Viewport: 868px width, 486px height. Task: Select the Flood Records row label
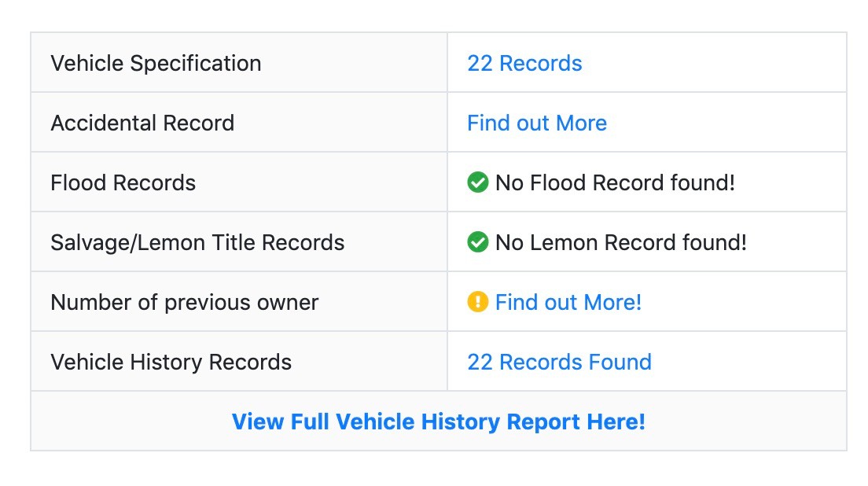pos(123,182)
